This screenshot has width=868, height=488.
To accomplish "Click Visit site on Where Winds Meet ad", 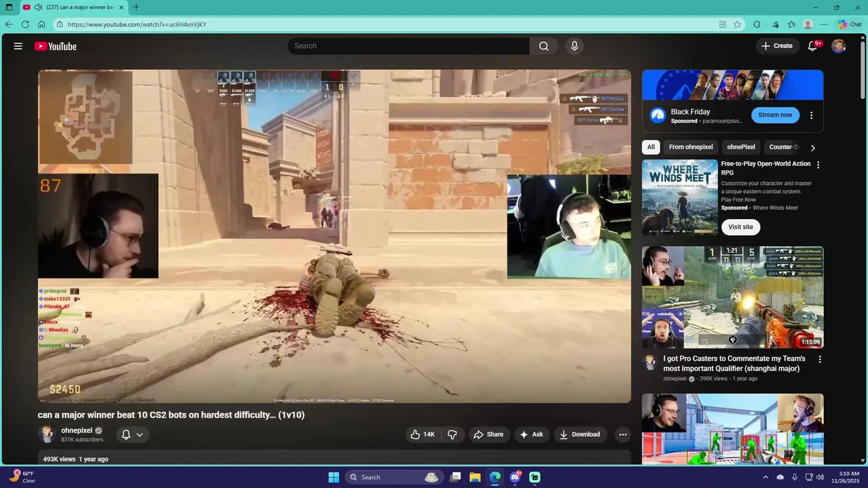I will (741, 227).
